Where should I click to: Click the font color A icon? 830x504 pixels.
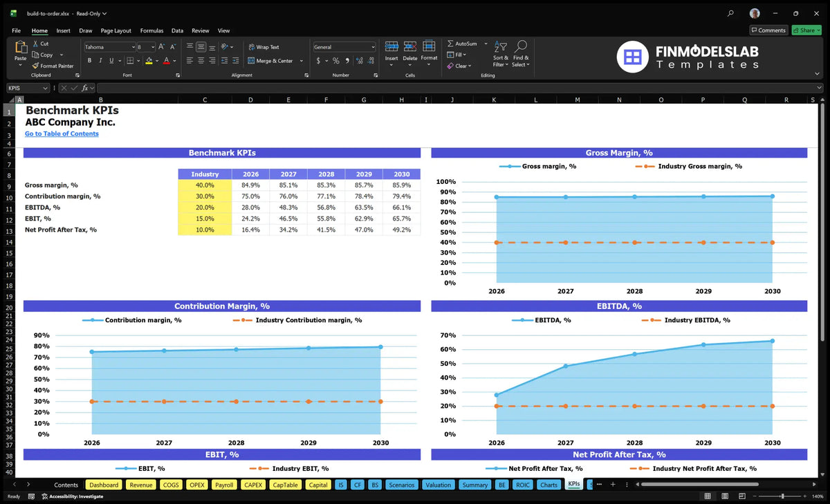pos(166,61)
